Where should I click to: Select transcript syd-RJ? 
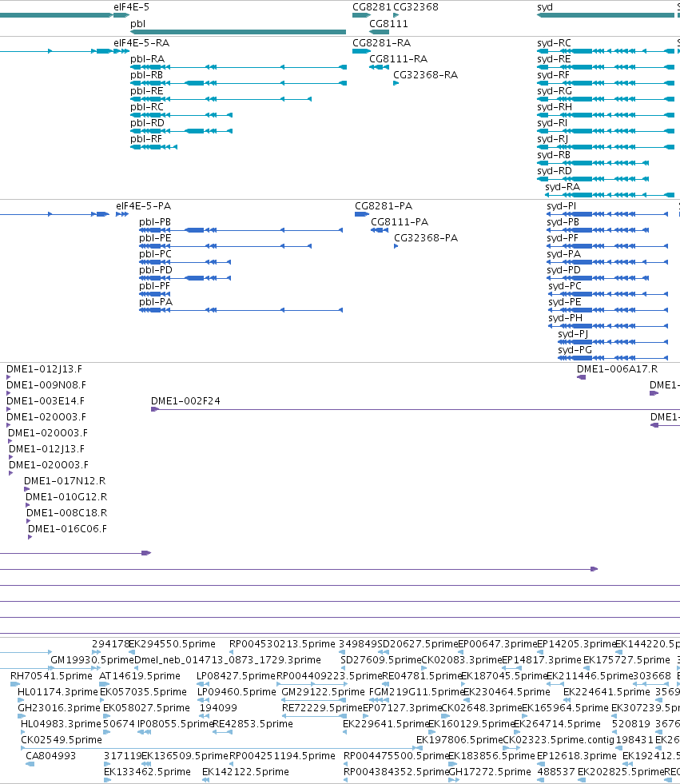coord(606,147)
